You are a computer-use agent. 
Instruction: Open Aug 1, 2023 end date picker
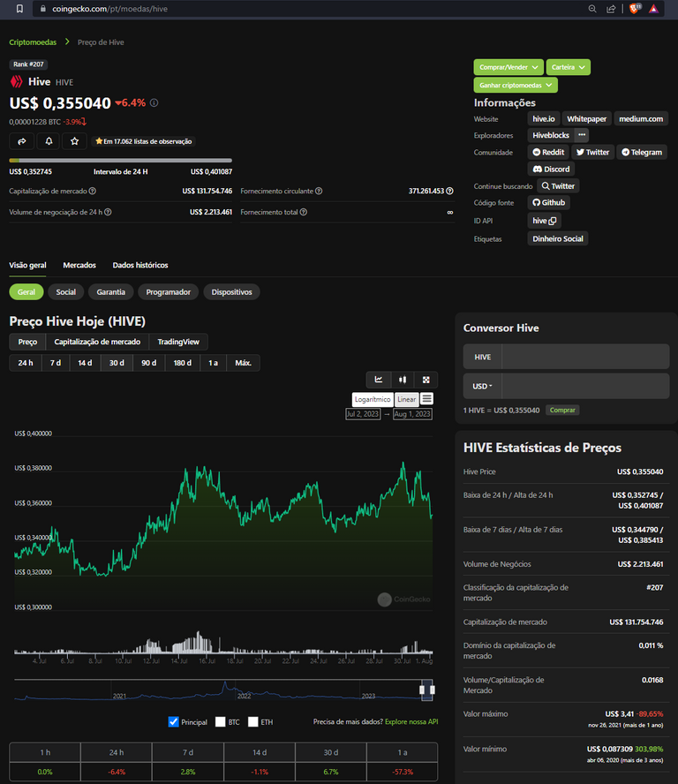tap(412, 414)
